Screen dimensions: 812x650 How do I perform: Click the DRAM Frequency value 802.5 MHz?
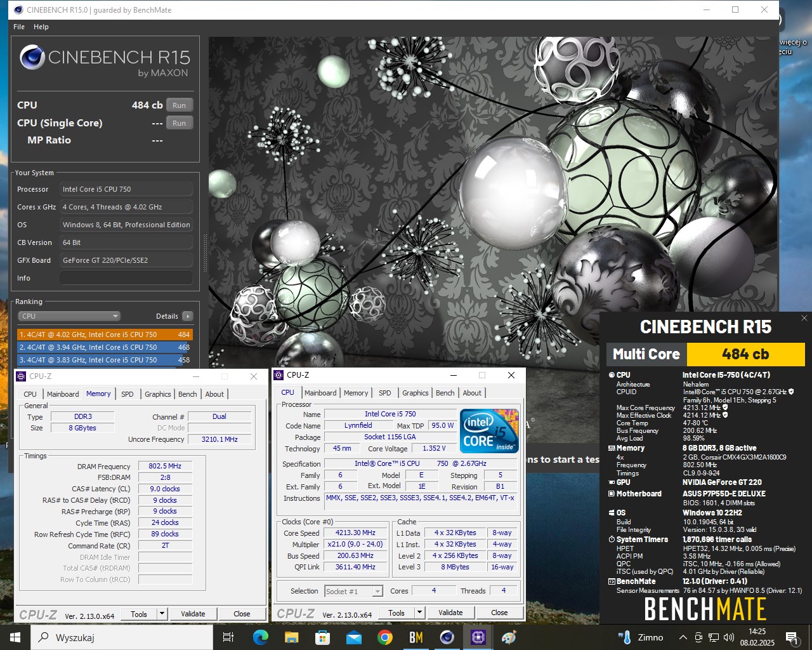pyautogui.click(x=165, y=466)
